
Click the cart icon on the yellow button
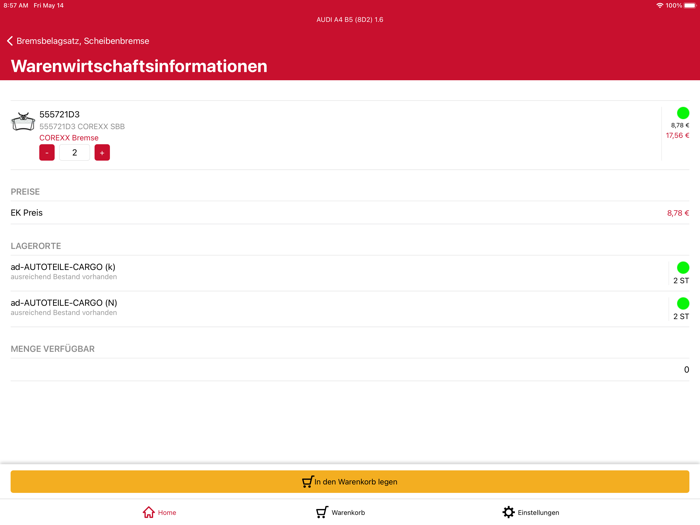(x=308, y=482)
